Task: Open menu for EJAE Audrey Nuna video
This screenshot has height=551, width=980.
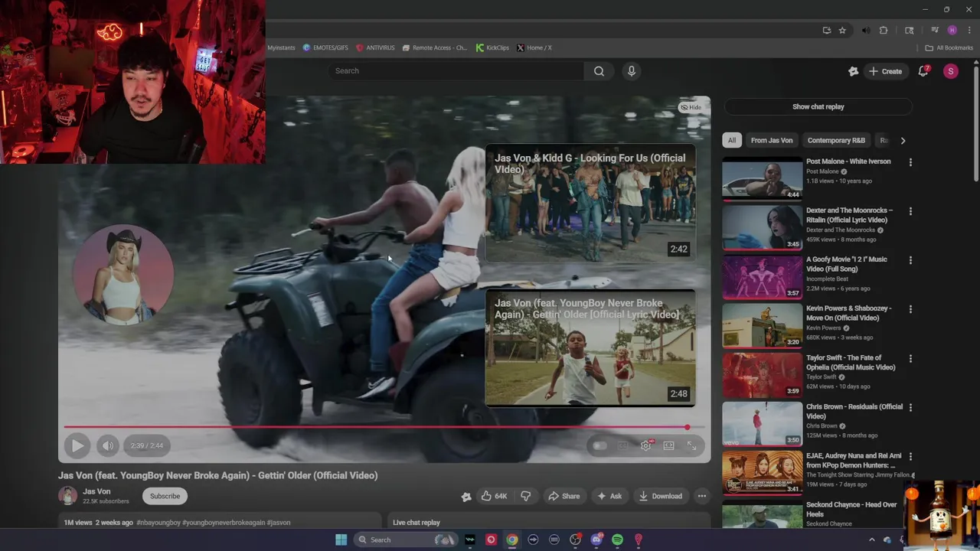Action: (x=910, y=456)
